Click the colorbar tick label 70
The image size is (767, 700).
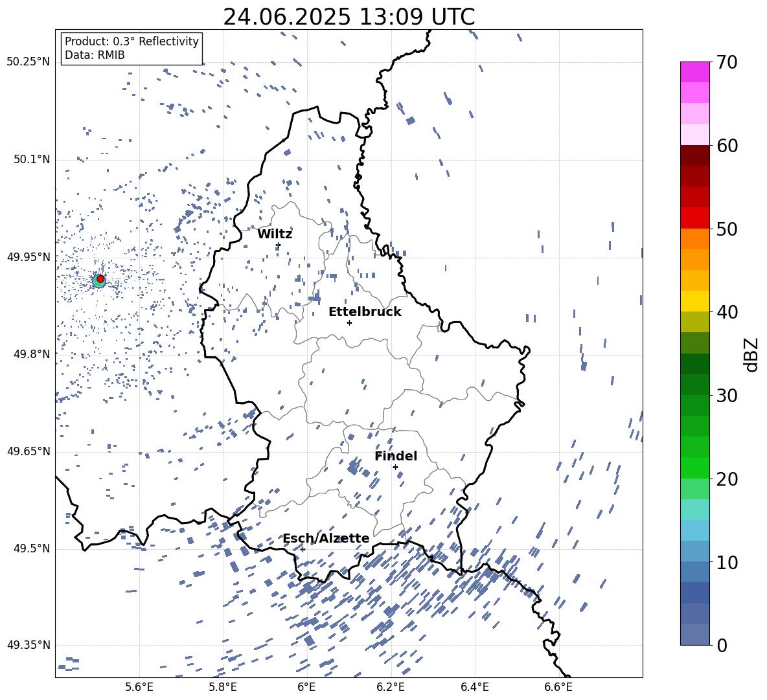[727, 63]
